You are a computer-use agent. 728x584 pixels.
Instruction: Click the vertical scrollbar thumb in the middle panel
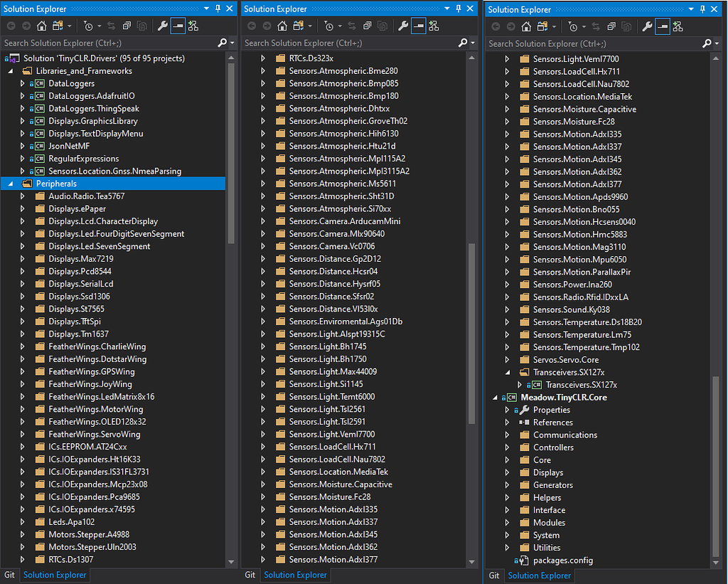[x=471, y=334]
